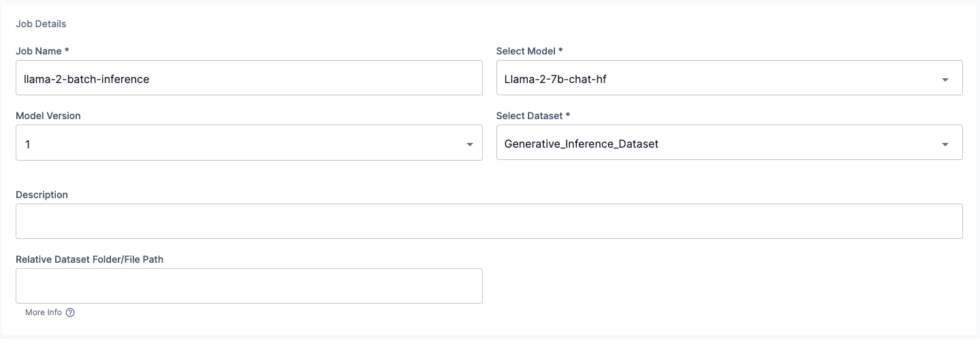Click the Generative_Inference_Dataset selected value
This screenshot has height=339, width=980.
click(x=581, y=144)
